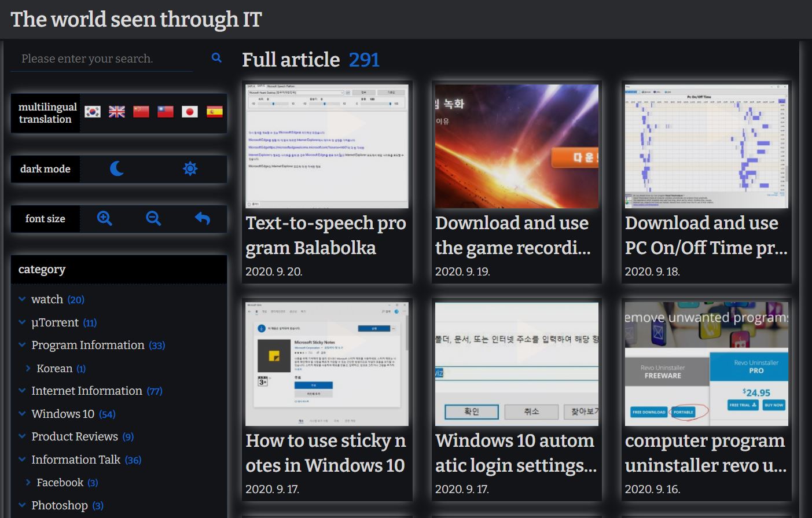Expand the Facebook subcategory chevron
Viewport: 812px width, 518px height.
click(28, 482)
